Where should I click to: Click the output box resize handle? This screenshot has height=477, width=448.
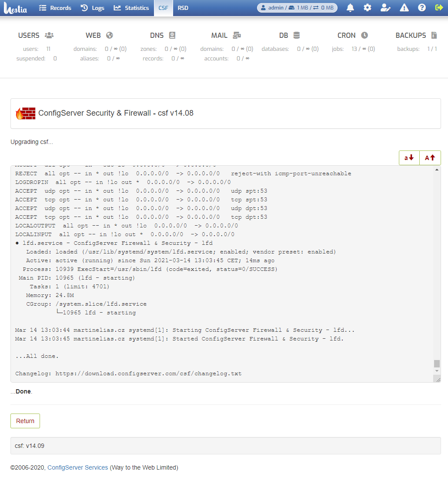click(438, 379)
